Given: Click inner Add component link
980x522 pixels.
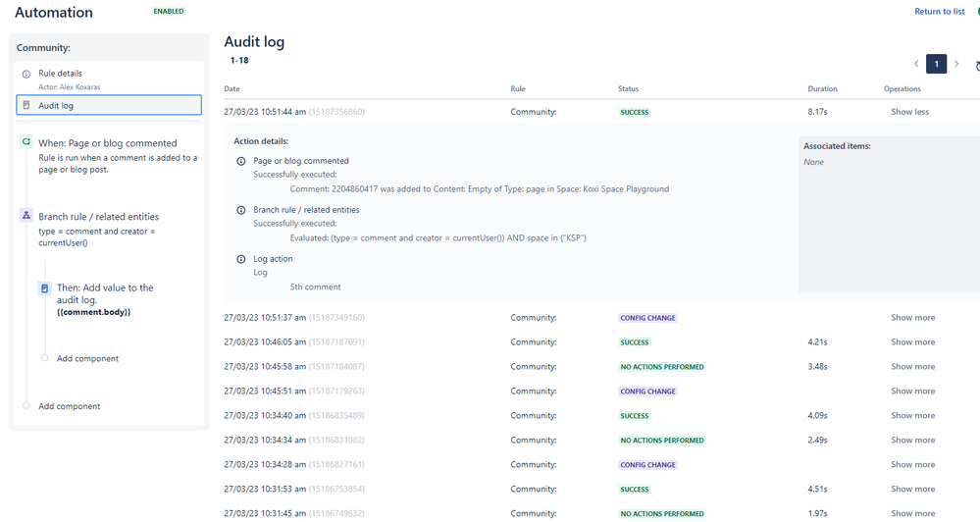Looking at the screenshot, I should click(x=87, y=358).
